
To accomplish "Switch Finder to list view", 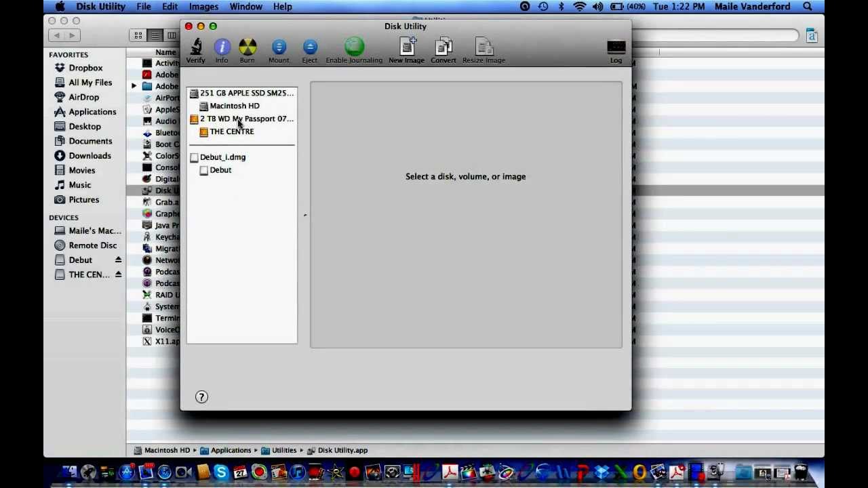I will pyautogui.click(x=155, y=35).
